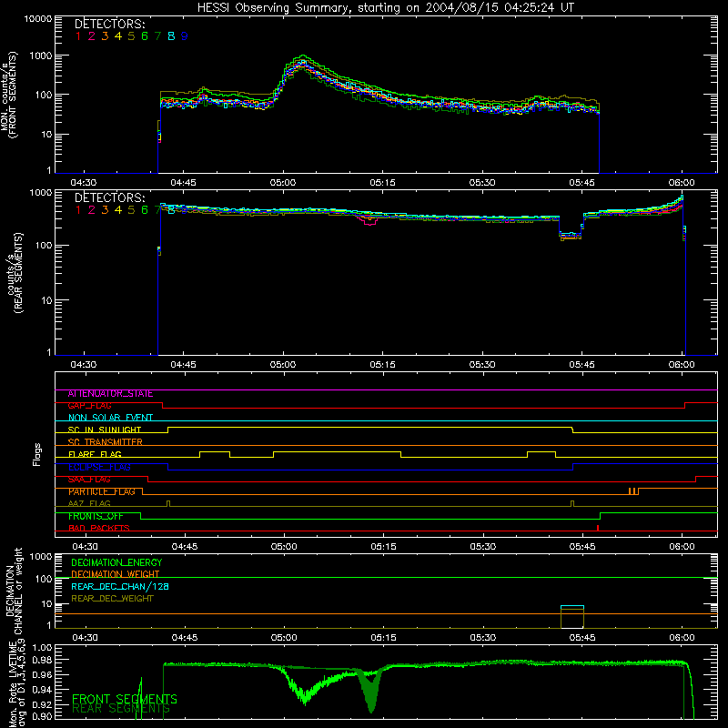
Task: Select dark green detector 7 in front-segments legend
Action: click(157, 36)
